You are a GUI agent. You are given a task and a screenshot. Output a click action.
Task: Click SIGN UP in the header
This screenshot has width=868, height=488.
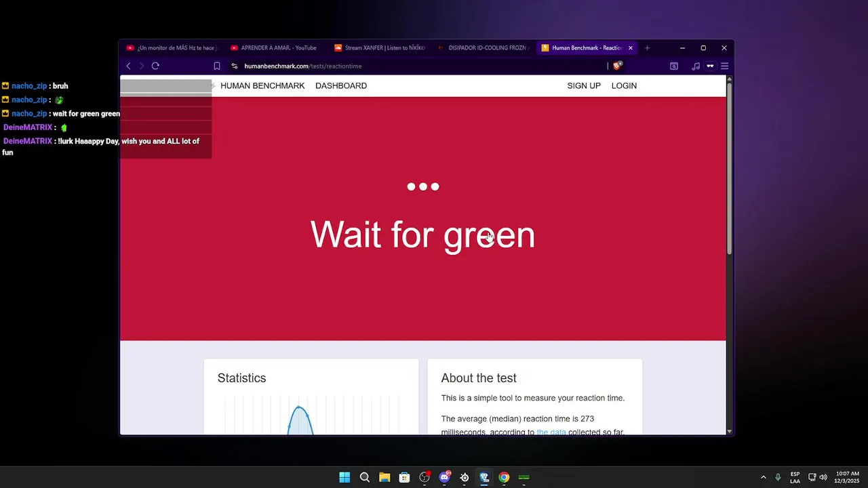(584, 85)
